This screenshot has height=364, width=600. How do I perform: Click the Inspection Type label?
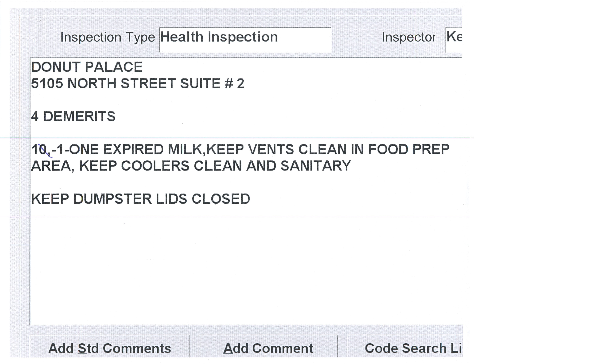107,37
